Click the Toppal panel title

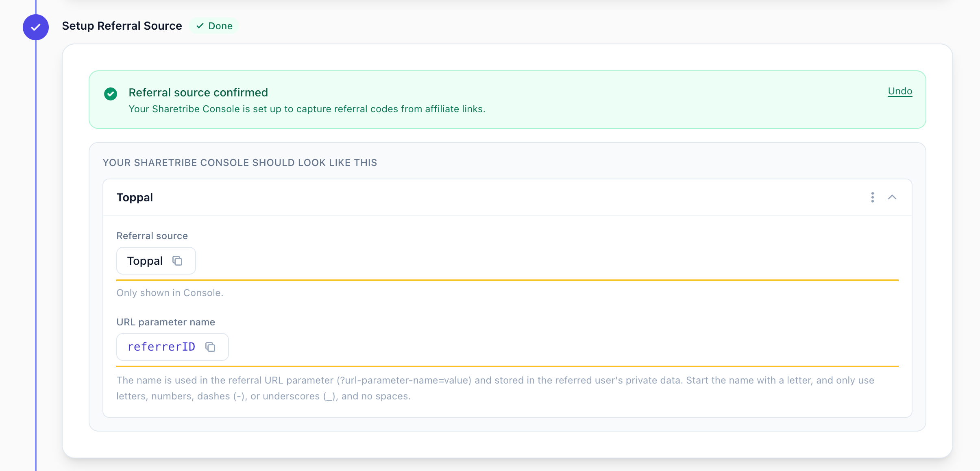(135, 198)
